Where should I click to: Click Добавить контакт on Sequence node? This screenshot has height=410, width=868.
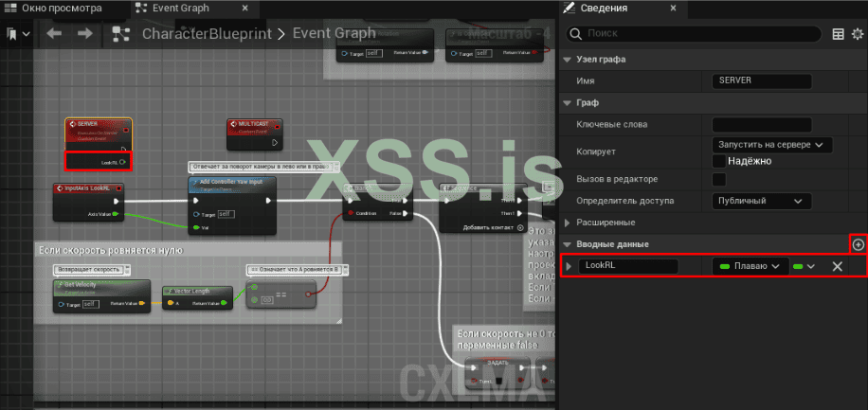(x=494, y=227)
